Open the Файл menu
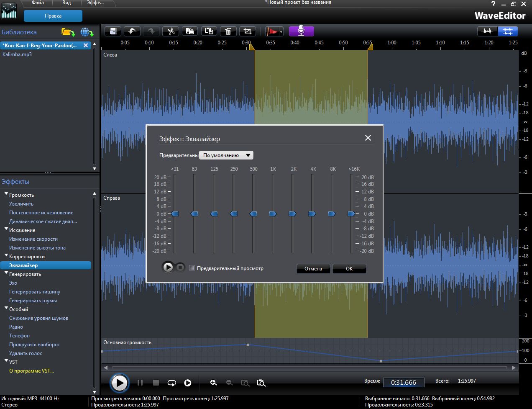This screenshot has width=532, height=409. tap(38, 3)
